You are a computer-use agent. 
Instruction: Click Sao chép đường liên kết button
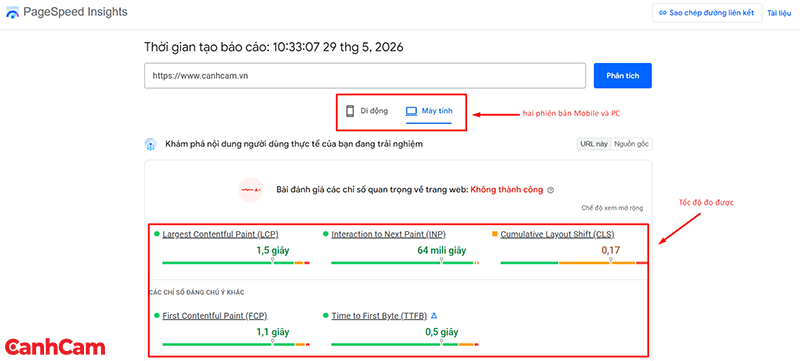point(707,13)
